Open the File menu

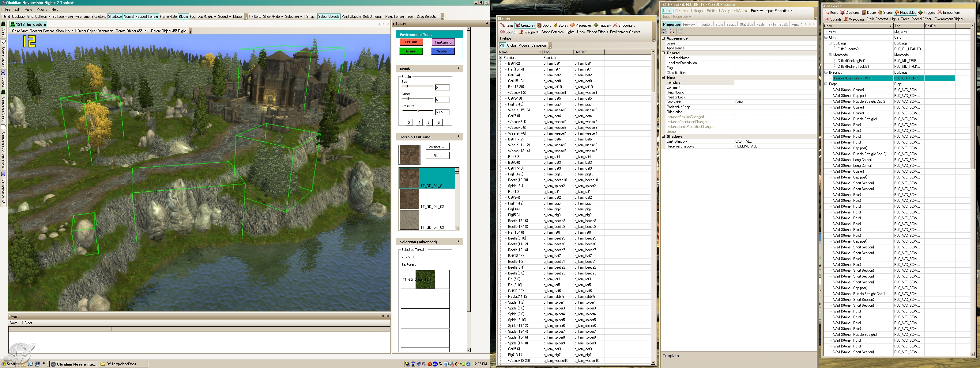[x=8, y=10]
